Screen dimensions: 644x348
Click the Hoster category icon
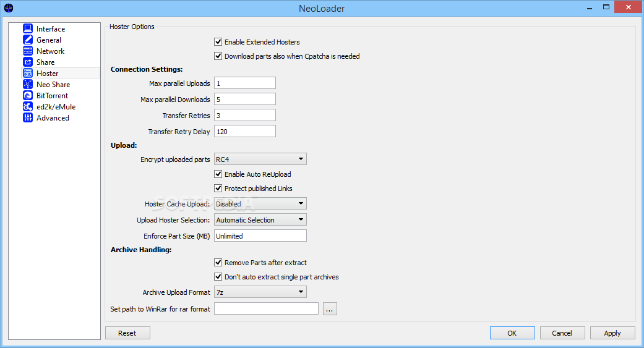pos(27,73)
